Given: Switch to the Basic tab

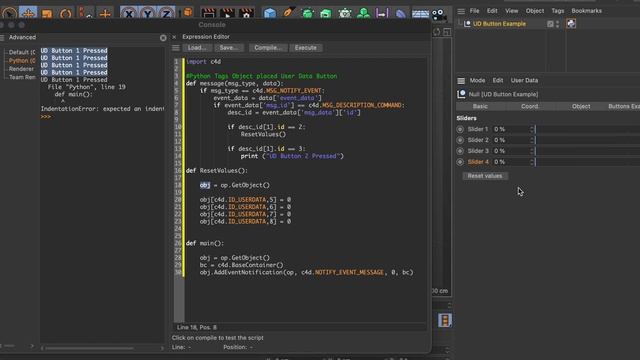Looking at the screenshot, I should tap(480, 106).
